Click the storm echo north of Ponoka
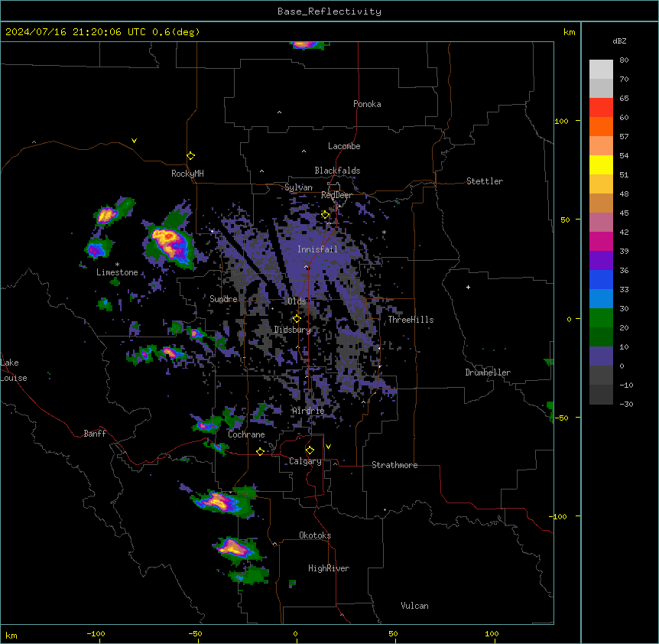 pos(307,45)
